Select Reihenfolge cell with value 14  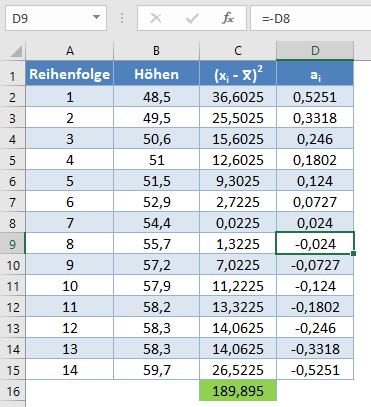click(69, 370)
